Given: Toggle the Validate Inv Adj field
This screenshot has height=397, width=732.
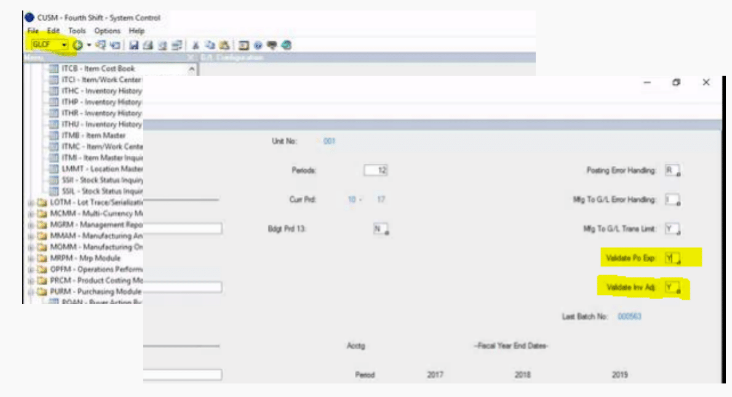Looking at the screenshot, I should pyautogui.click(x=673, y=287).
